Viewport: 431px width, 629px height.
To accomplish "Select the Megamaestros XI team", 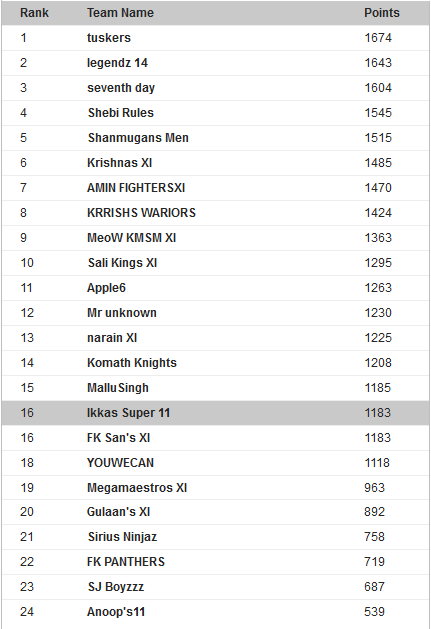I will click(x=137, y=488).
